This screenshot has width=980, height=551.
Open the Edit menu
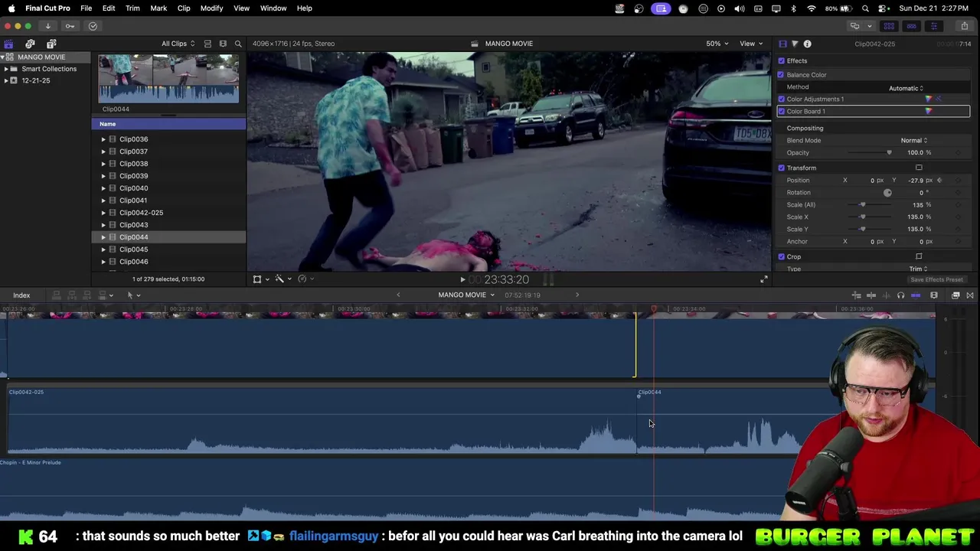click(x=109, y=8)
